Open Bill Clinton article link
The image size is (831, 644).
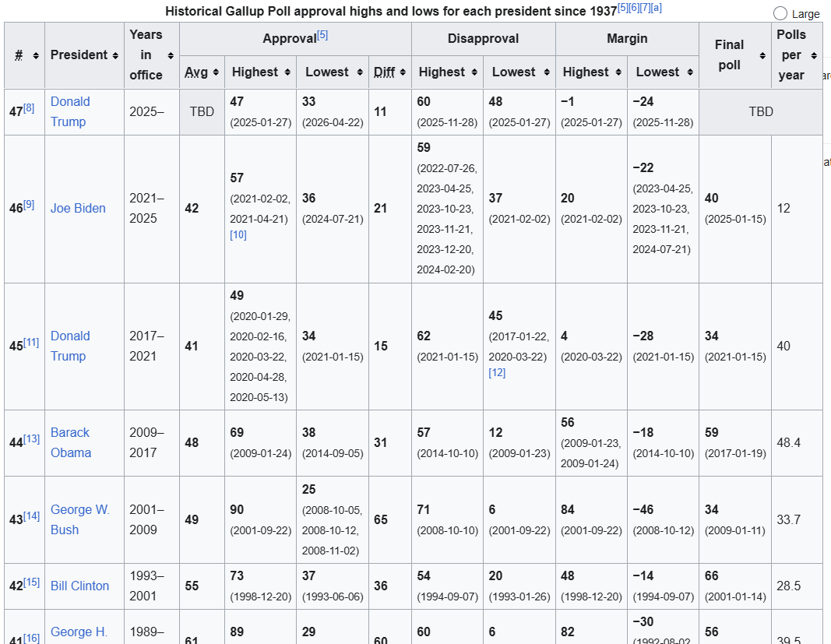(79, 586)
